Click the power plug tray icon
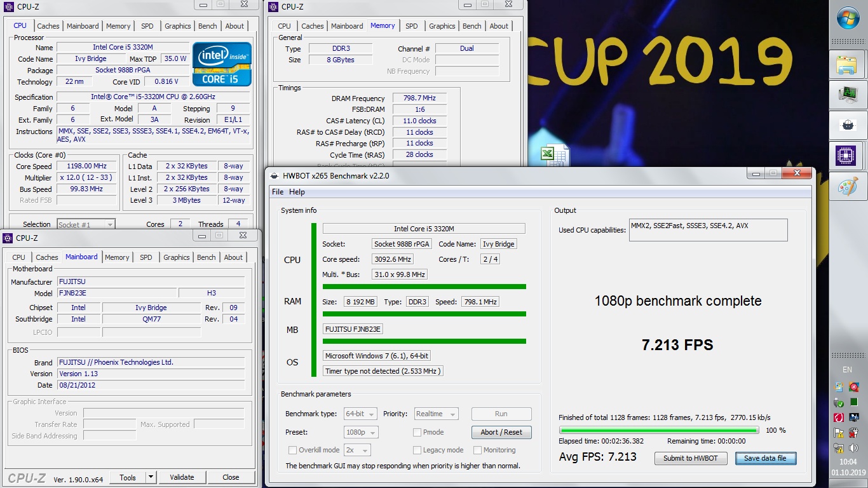868x488 pixels. (855, 433)
